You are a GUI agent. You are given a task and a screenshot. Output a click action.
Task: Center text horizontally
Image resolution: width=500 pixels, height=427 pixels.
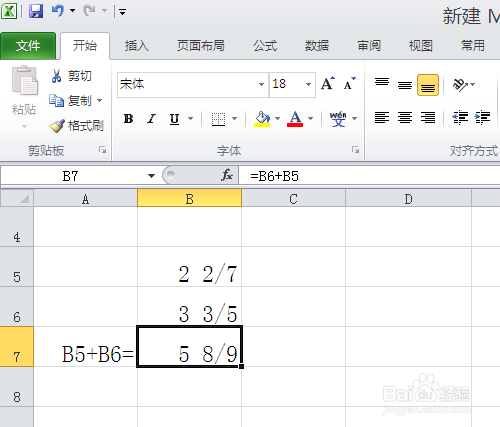click(x=405, y=117)
